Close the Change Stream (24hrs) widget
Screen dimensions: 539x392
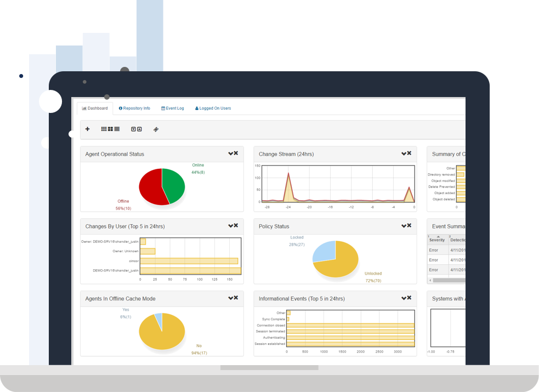409,153
